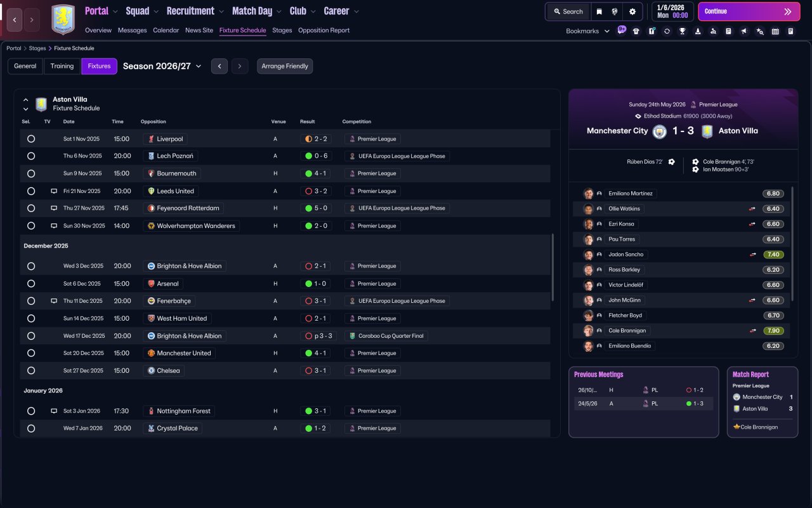
Task: Switch to the Training view button
Action: click(x=62, y=66)
